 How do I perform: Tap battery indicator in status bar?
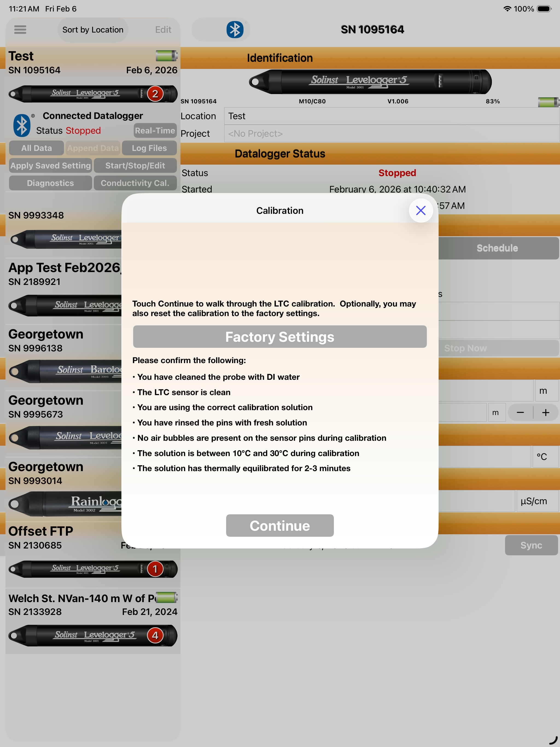pyautogui.click(x=544, y=9)
